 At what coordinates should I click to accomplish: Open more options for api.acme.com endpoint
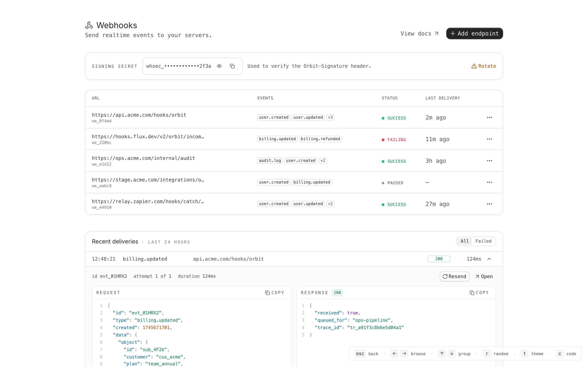[x=489, y=117]
